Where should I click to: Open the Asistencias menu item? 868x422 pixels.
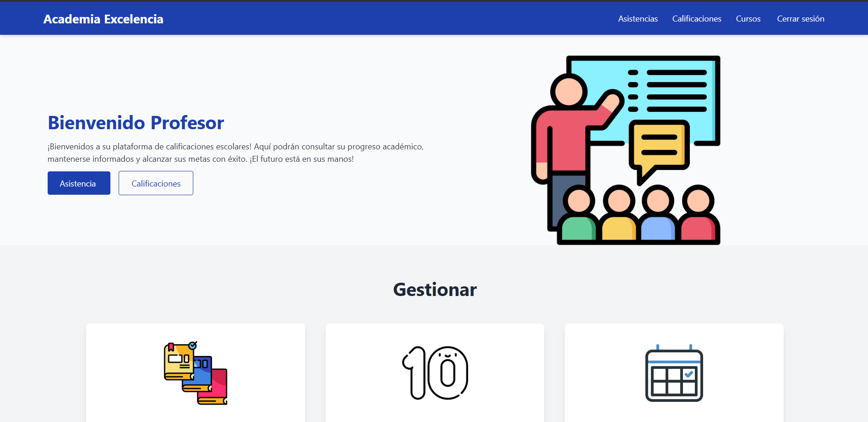(x=638, y=19)
